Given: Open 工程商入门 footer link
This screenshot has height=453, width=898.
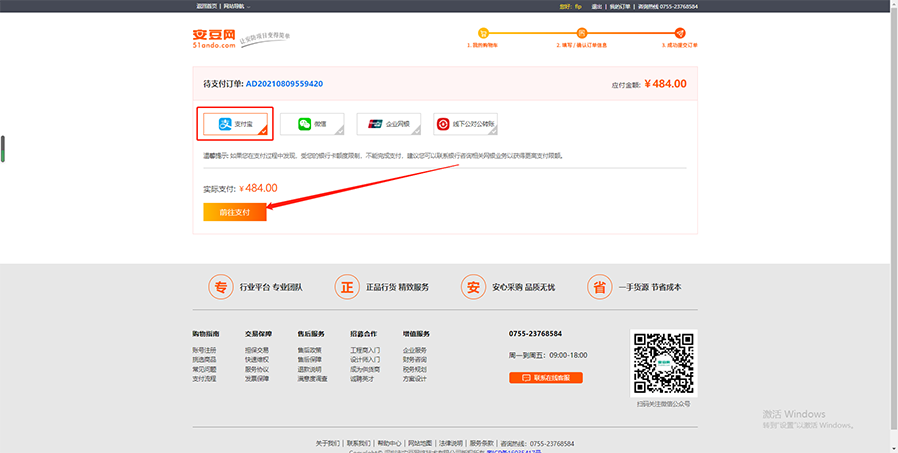Looking at the screenshot, I should tap(365, 350).
